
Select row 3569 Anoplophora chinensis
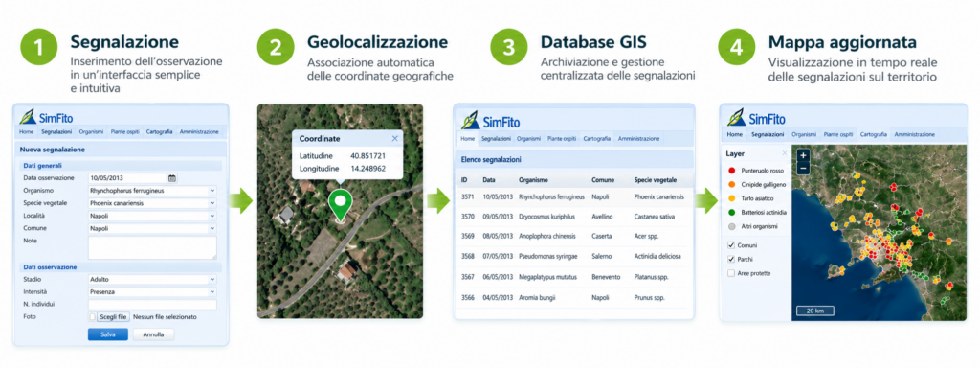574,237
